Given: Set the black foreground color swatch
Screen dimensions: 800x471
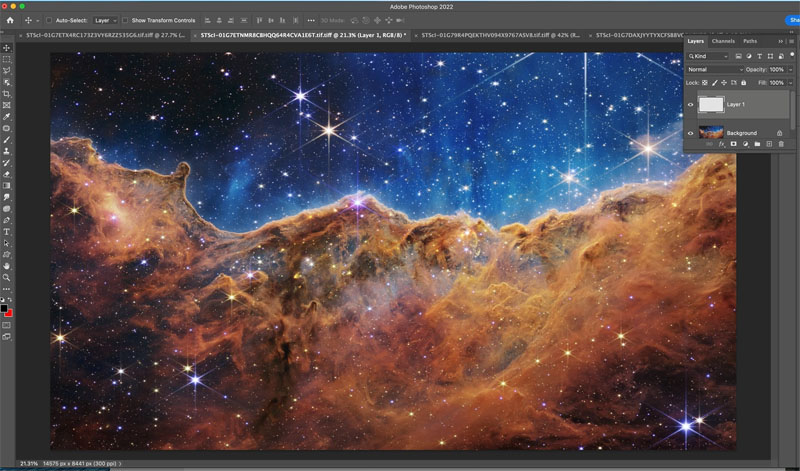Looking at the screenshot, I should pos(4,308).
